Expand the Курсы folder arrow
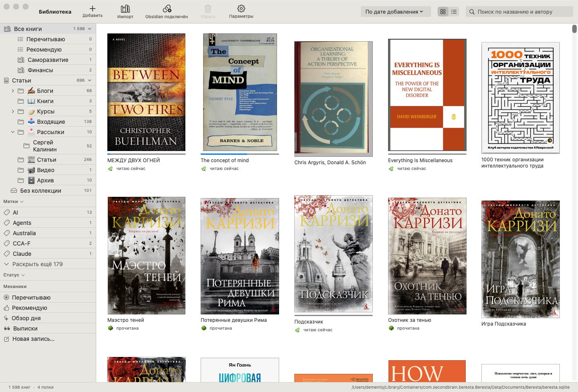Image resolution: width=578 pixels, height=392 pixels. click(13, 111)
